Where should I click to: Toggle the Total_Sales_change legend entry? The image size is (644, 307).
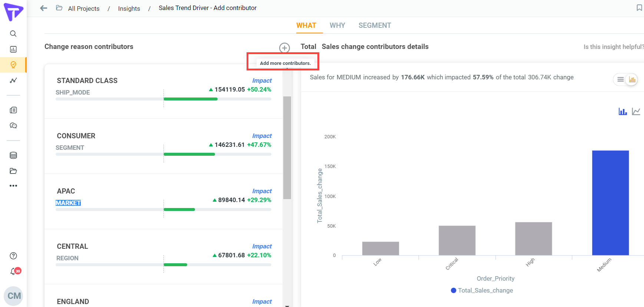pyautogui.click(x=482, y=290)
